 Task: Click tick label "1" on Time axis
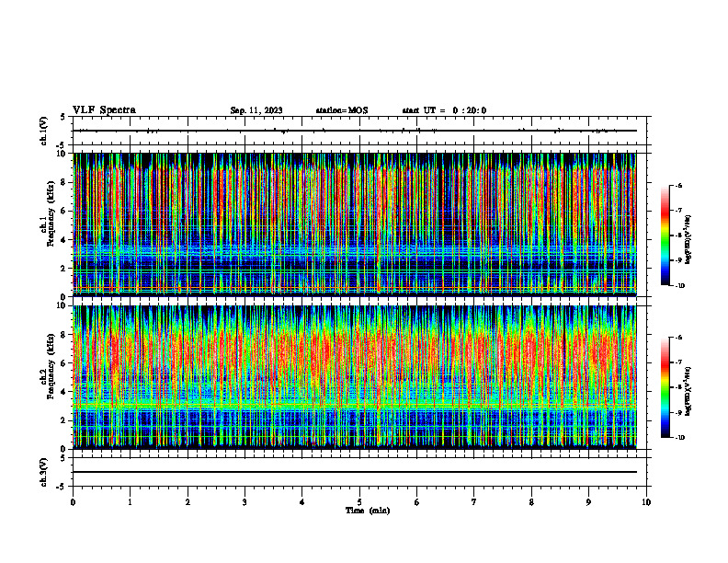click(x=131, y=502)
